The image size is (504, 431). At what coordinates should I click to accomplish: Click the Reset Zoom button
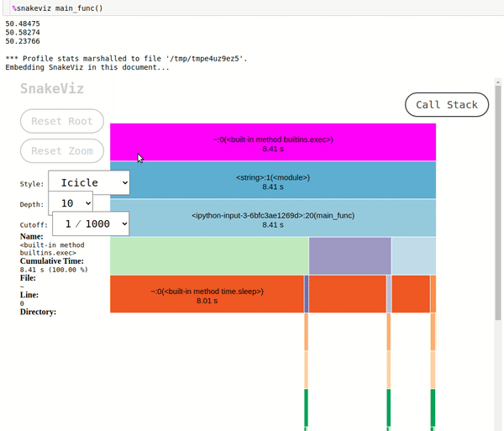62,150
